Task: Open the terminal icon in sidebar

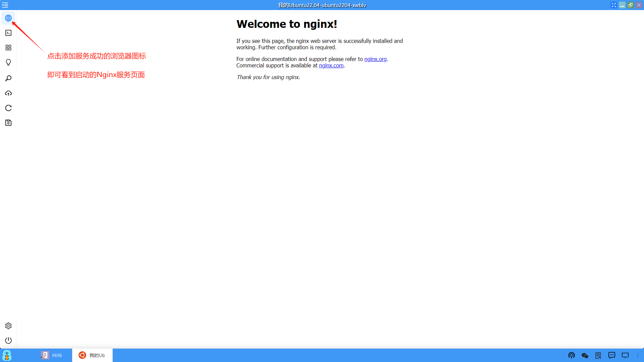Action: tap(8, 33)
